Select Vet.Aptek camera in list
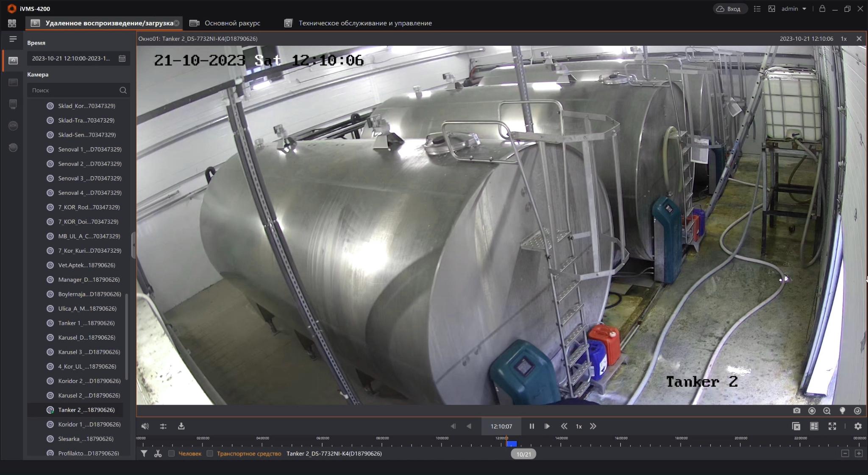Image resolution: width=868 pixels, height=475 pixels. (x=87, y=265)
